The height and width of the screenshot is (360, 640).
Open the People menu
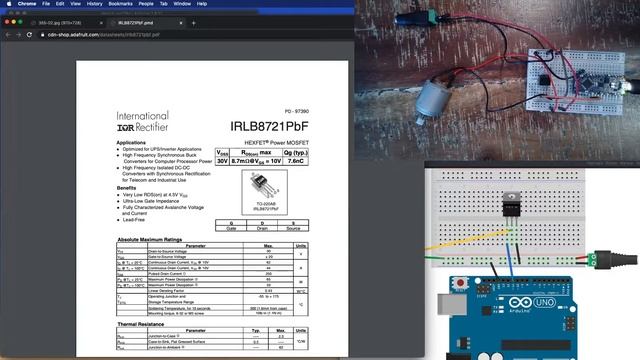pyautogui.click(x=146, y=4)
